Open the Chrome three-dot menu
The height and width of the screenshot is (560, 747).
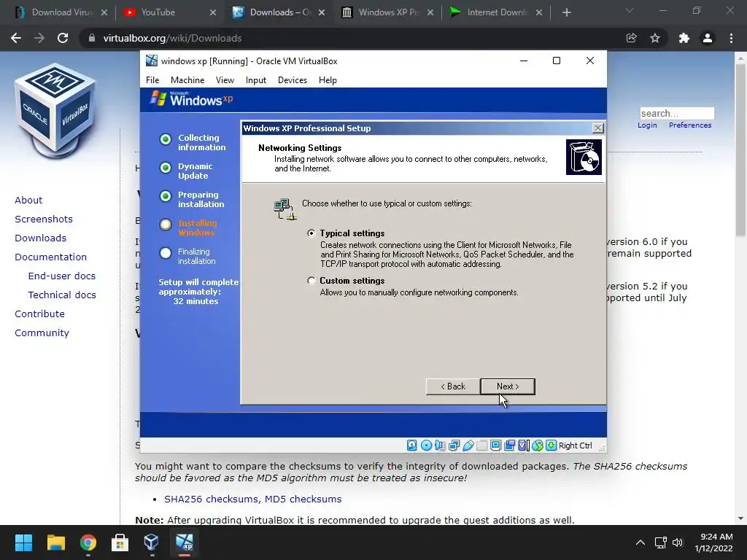(x=731, y=38)
